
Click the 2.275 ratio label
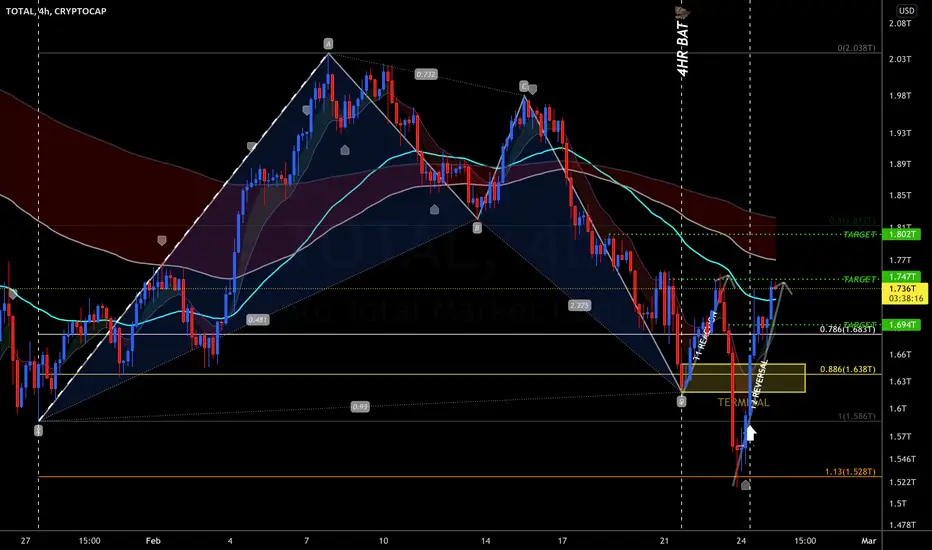tap(579, 305)
